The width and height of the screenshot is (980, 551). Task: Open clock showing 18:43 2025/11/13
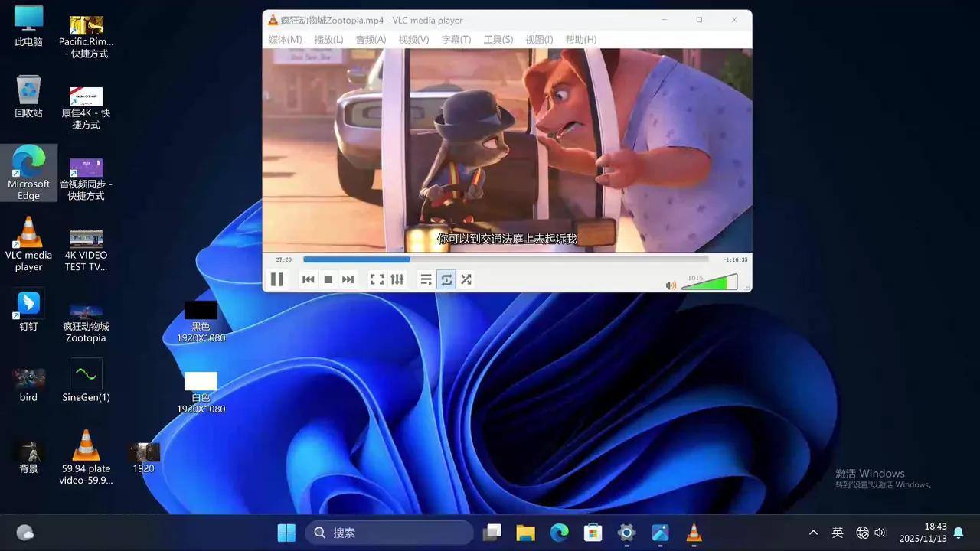click(x=923, y=533)
